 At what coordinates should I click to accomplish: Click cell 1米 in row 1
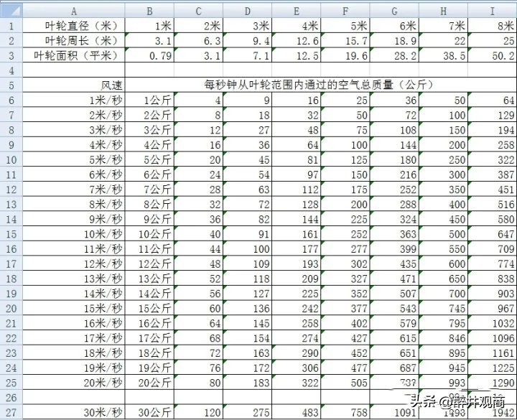[149, 26]
